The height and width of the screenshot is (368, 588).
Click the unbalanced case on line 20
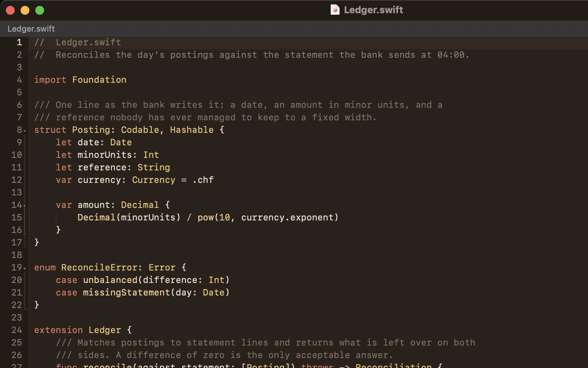tap(110, 280)
